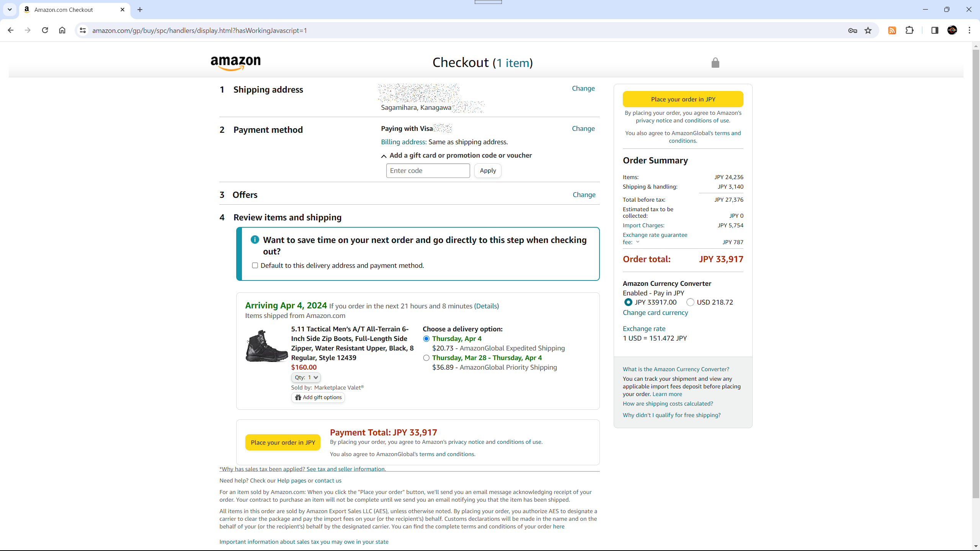Collapse the gift card or promotion code section

(384, 156)
